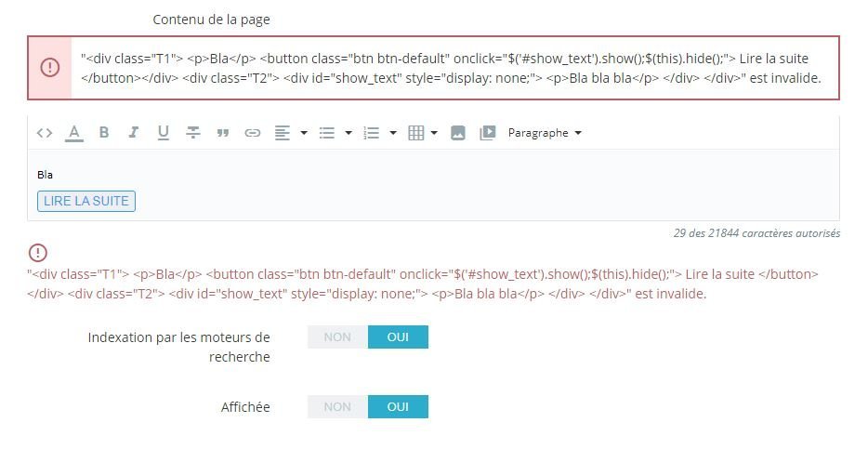Click the bulleted list icon
The height and width of the screenshot is (449, 868).
pyautogui.click(x=326, y=133)
